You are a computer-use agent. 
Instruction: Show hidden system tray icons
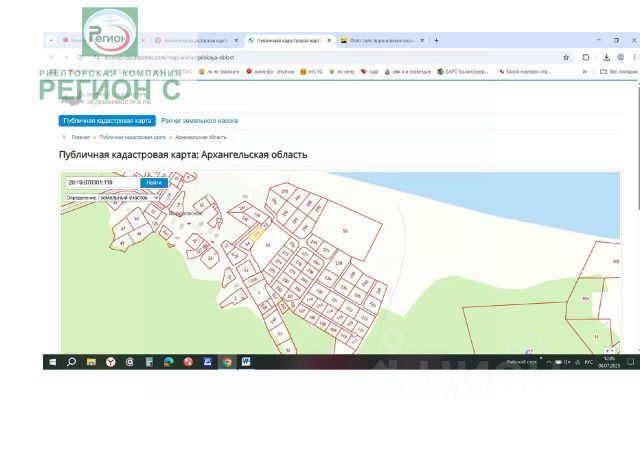click(x=549, y=362)
